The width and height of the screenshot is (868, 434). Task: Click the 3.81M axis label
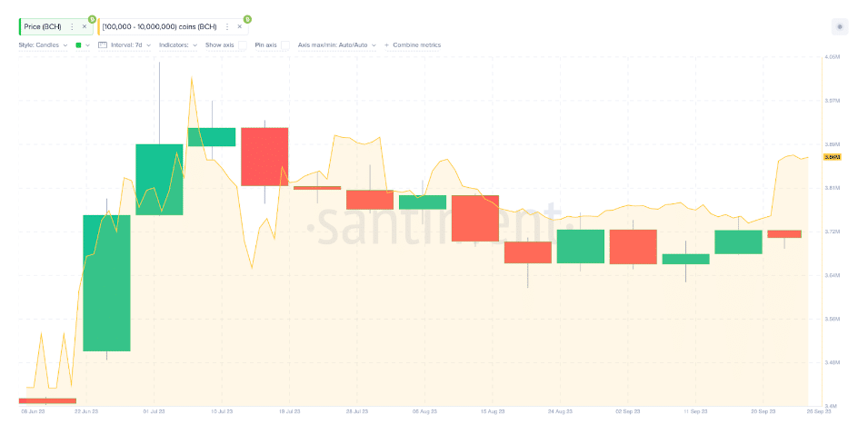pyautogui.click(x=832, y=188)
